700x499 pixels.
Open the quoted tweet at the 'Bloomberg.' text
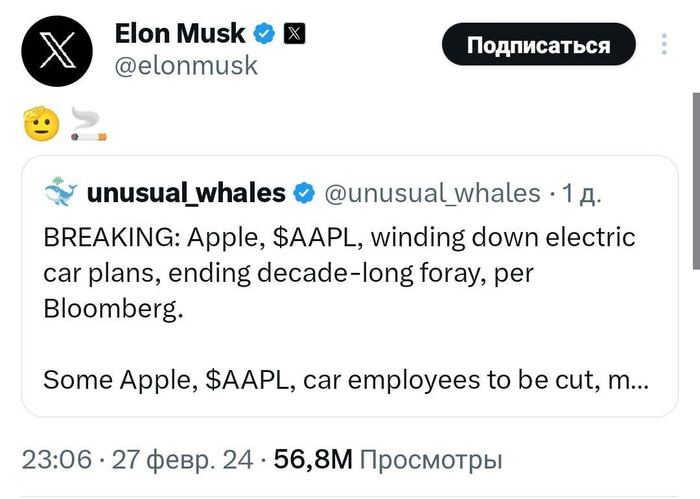point(114,309)
